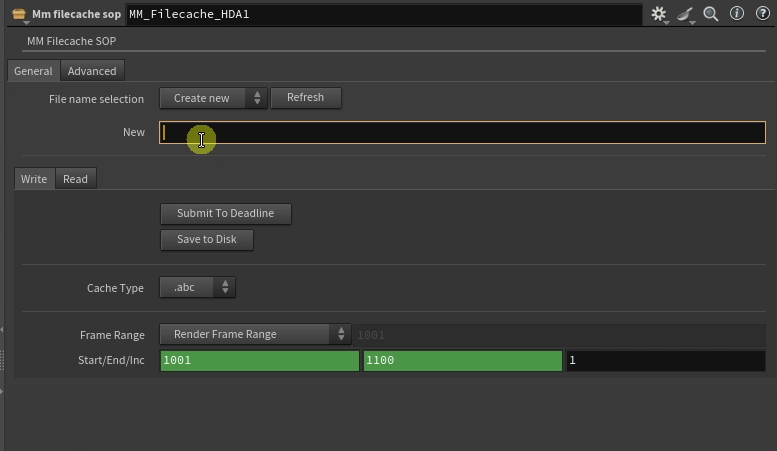Open help with the question mark icon
The width and height of the screenshot is (777, 451).
[763, 14]
